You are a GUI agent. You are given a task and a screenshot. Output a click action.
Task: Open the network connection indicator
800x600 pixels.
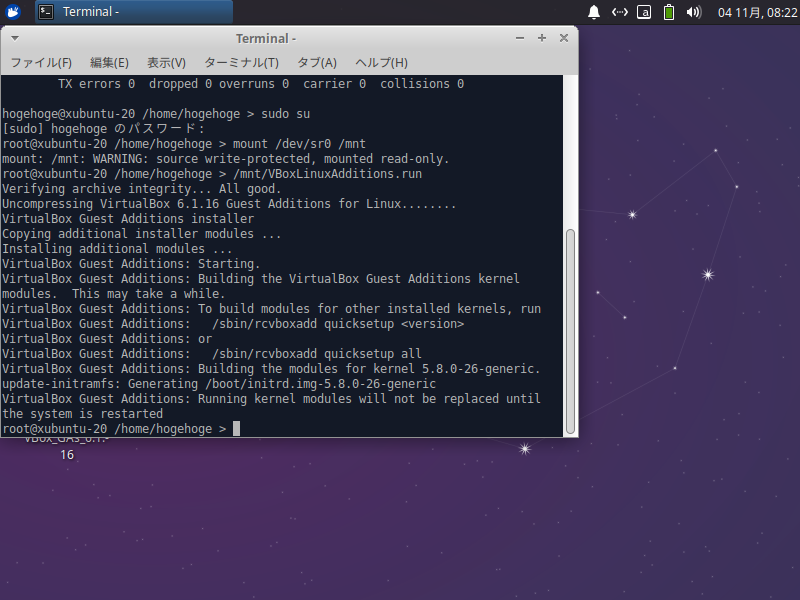point(619,12)
